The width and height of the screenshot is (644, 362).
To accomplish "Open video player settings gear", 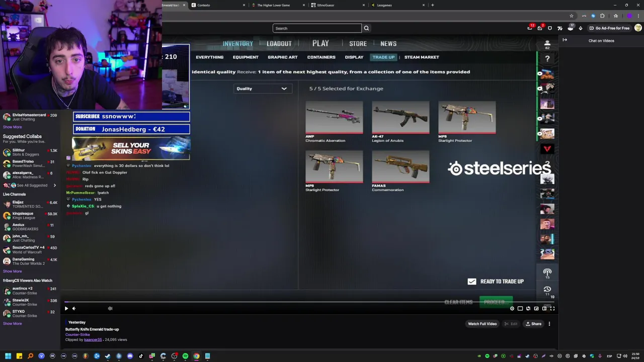I will [512, 309].
